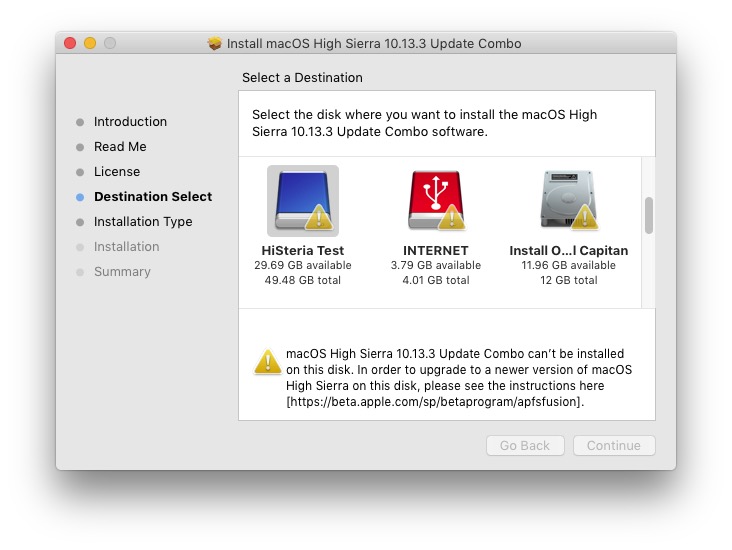Image resolution: width=732 pixels, height=550 pixels.
Task: Click the apfsfusion beta.apple.com URL text
Action: coord(435,402)
